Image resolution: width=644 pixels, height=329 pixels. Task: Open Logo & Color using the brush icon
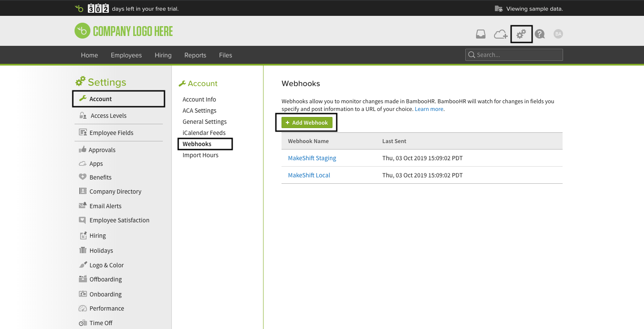pyautogui.click(x=82, y=265)
